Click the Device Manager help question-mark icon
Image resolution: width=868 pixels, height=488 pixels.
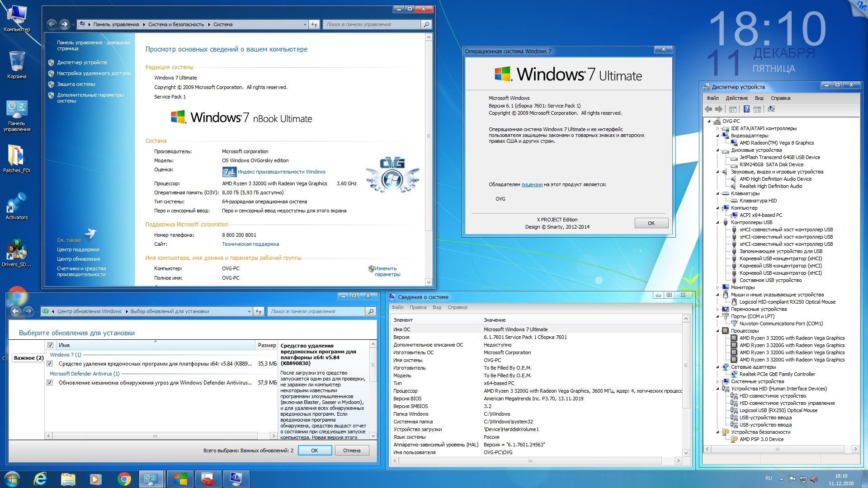click(x=746, y=109)
